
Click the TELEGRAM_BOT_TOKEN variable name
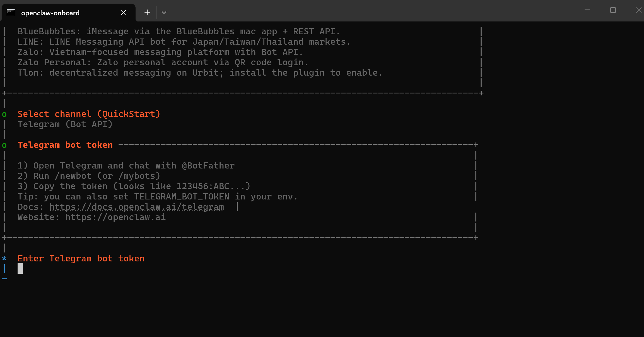tap(182, 197)
